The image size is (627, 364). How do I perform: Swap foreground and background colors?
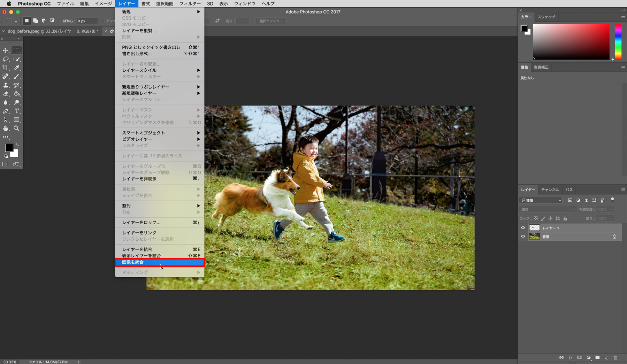pos(17,145)
